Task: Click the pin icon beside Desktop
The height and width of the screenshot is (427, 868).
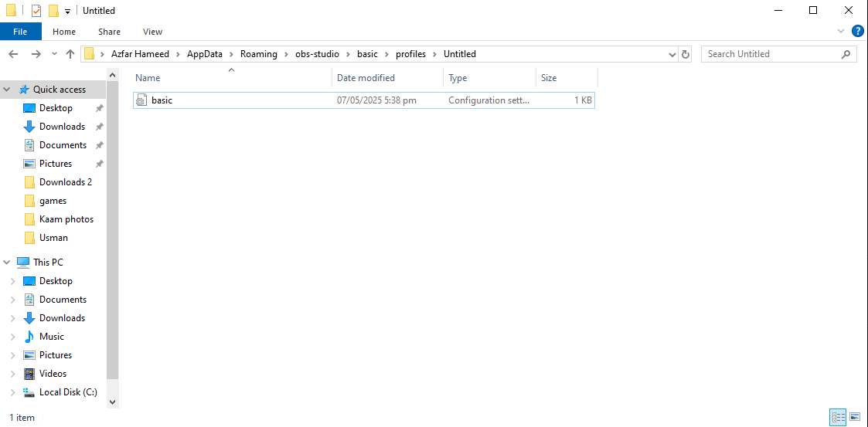Action: tap(99, 108)
